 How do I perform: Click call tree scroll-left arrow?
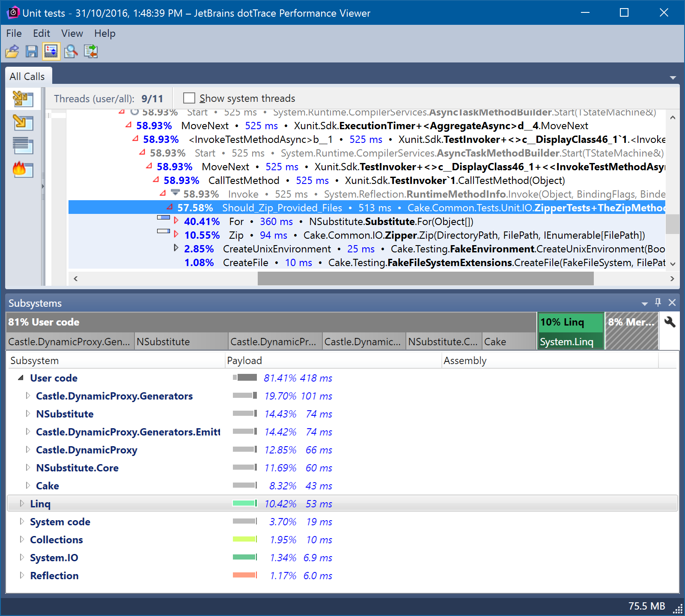click(x=76, y=278)
